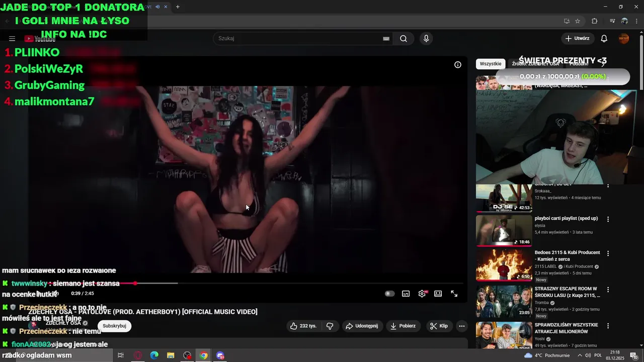Open the playboi carti playlist thumbnail
The height and width of the screenshot is (362, 644).
[504, 231]
